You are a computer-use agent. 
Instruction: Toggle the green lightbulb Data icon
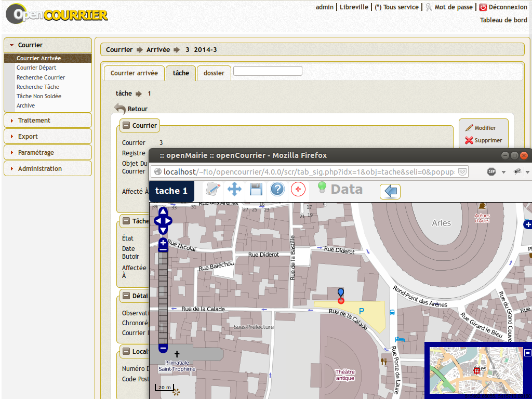coord(322,187)
